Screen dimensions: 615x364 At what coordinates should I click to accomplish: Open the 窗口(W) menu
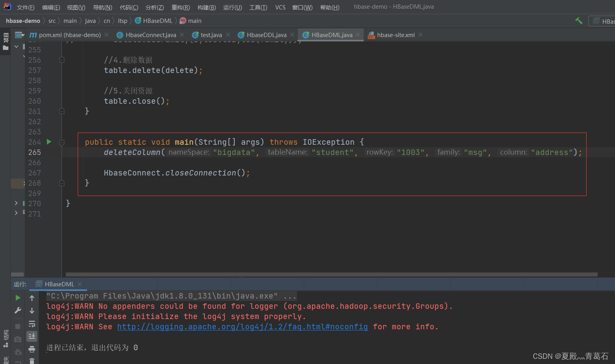point(303,7)
